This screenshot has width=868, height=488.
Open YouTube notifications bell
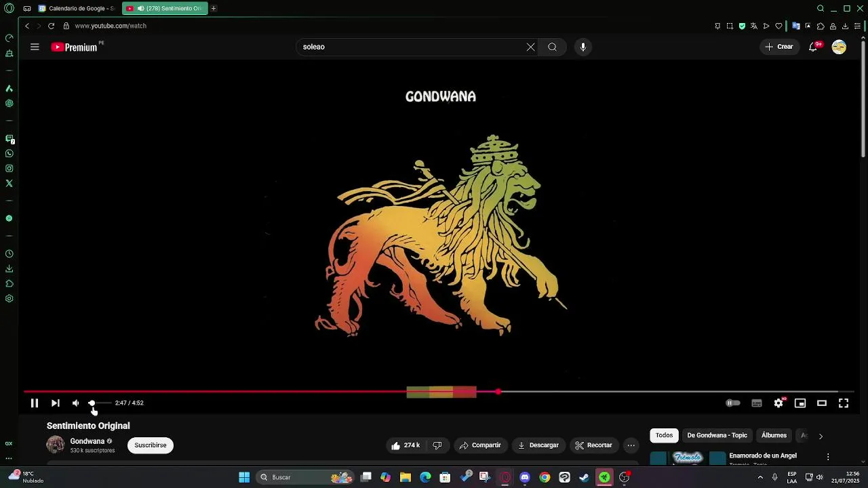click(813, 47)
